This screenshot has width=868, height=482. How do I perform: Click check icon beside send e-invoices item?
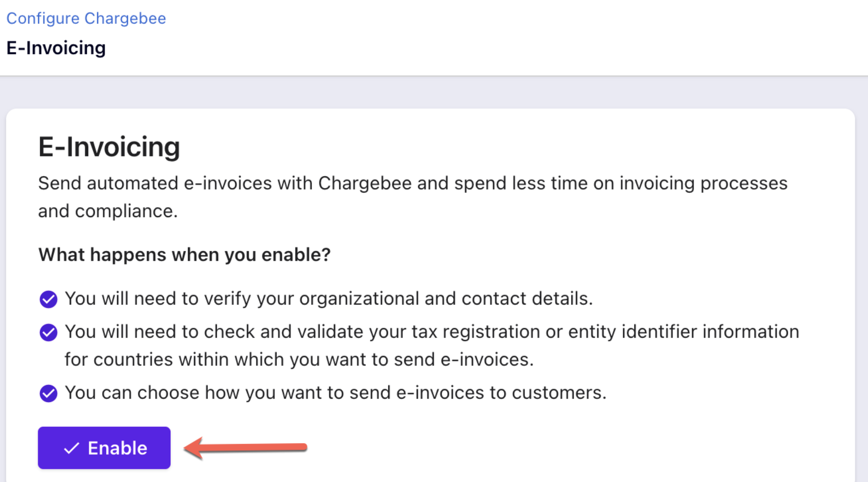coord(48,393)
